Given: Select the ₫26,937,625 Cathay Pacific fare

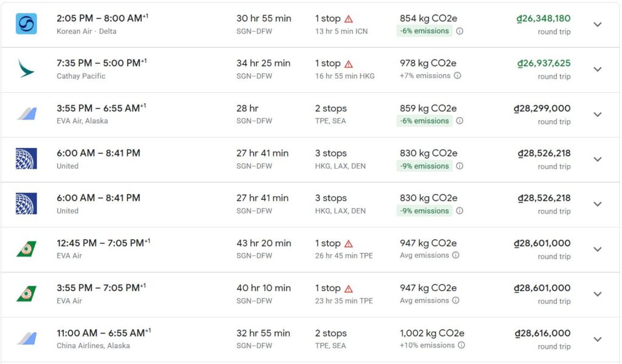Looking at the screenshot, I should coord(544,63).
